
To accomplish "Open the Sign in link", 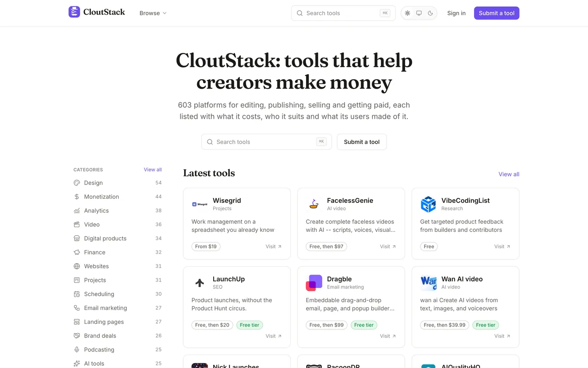I will point(456,13).
